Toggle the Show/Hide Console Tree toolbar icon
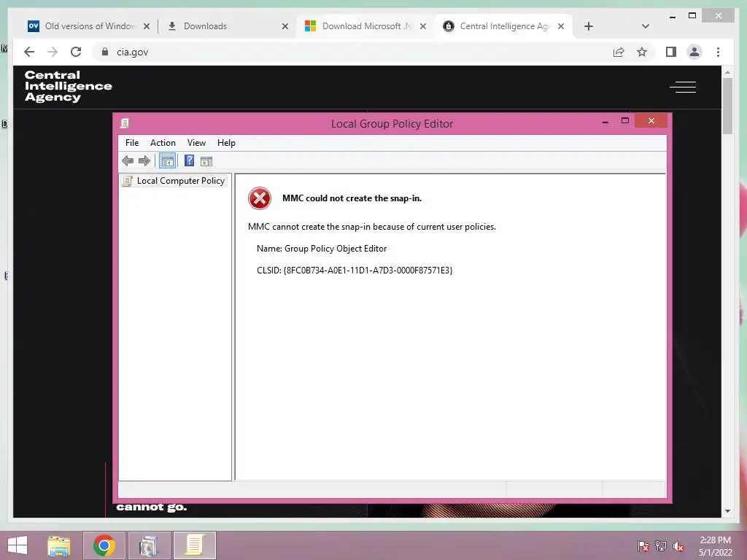This screenshot has height=560, width=747. 167,161
